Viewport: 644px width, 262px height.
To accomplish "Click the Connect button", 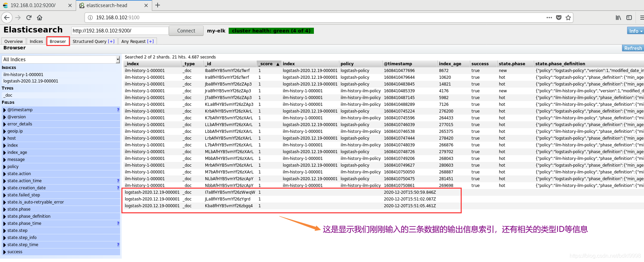I will point(186,31).
